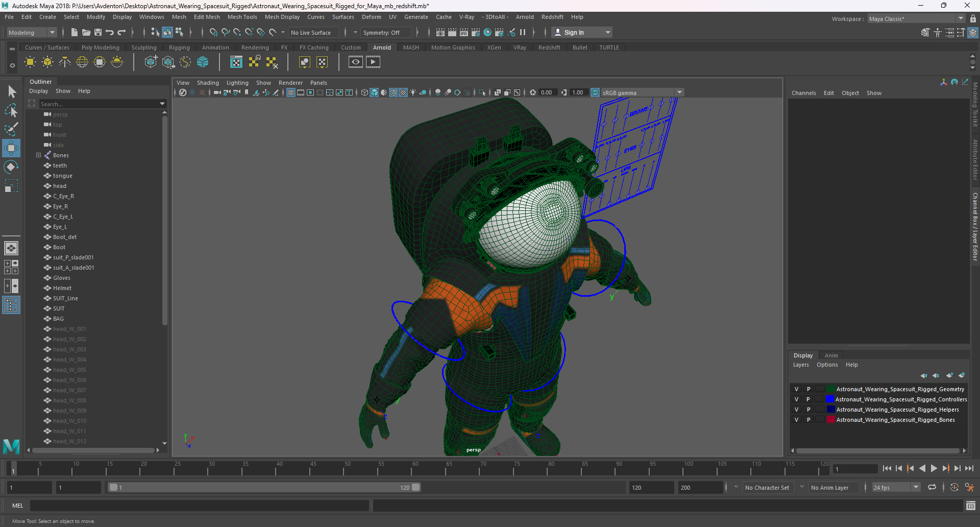Open the viewport Shading menu
This screenshot has width=980, height=527.
click(x=208, y=83)
